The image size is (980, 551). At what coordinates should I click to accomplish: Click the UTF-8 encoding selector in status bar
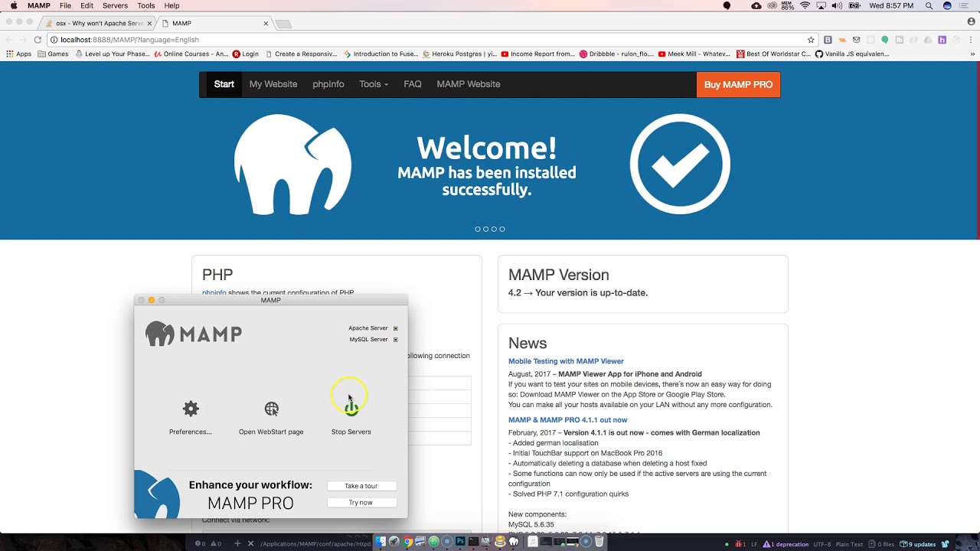[824, 544]
